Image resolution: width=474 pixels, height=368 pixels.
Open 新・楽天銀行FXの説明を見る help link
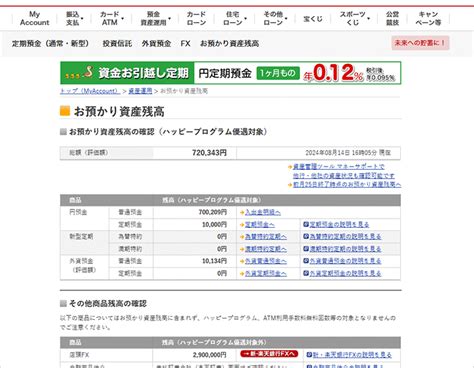(352, 355)
